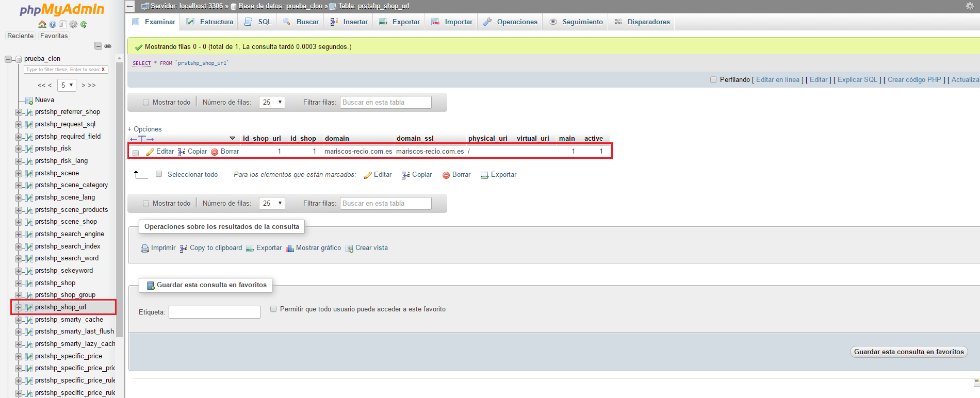Click the Favoritas button
The width and height of the screenshot is (980, 398).
(54, 36)
